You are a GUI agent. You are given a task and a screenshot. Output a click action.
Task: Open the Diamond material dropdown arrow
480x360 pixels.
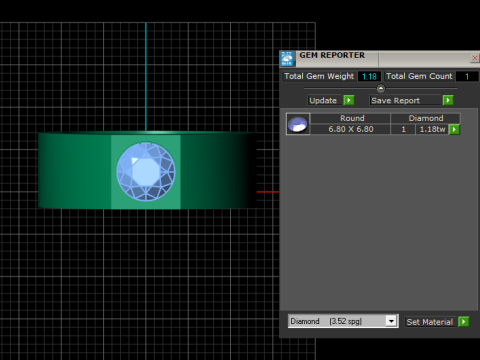coord(391,321)
